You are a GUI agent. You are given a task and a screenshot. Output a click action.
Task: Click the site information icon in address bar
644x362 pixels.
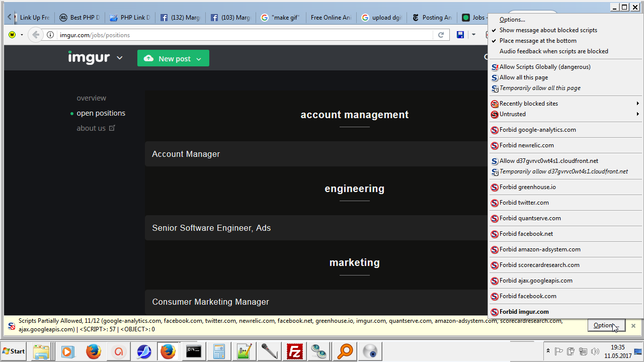pos(50,35)
